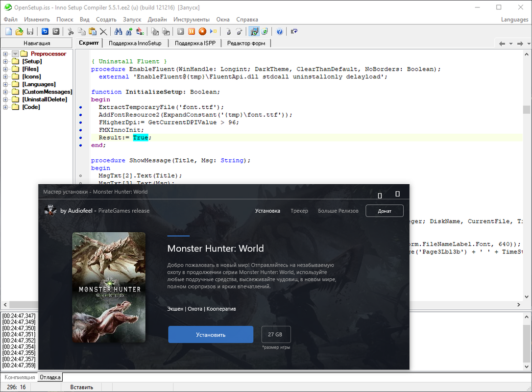
Task: Expand the [CustomMessages] node
Action: click(5, 92)
